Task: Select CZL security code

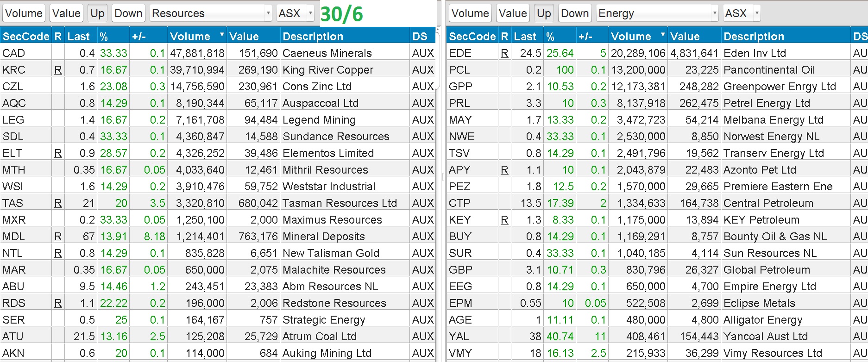Action: 13,87
